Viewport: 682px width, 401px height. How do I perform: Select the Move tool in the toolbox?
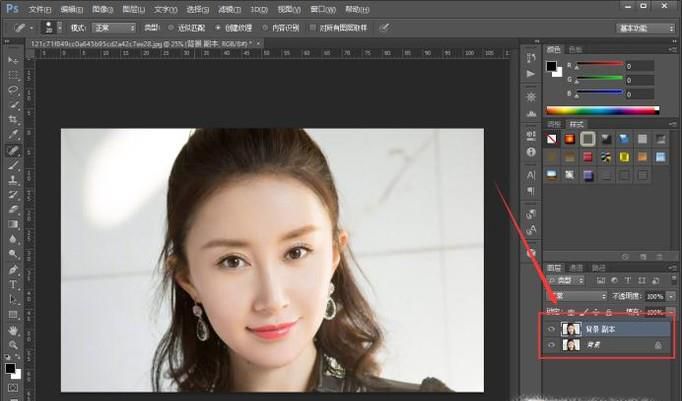(x=13, y=60)
